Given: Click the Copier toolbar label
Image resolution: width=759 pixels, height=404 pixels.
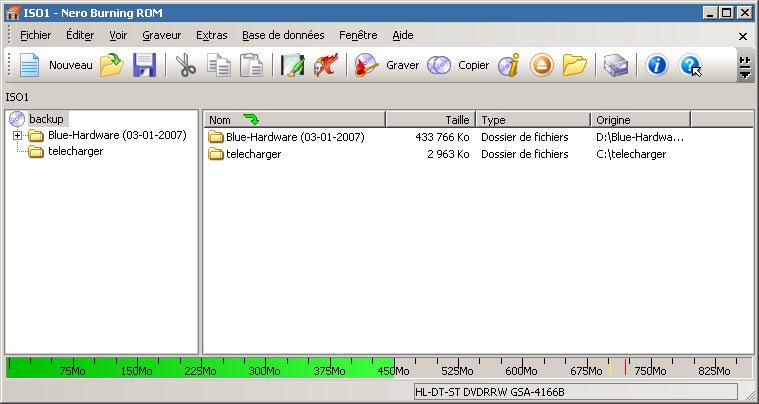Looking at the screenshot, I should pyautogui.click(x=473, y=65).
